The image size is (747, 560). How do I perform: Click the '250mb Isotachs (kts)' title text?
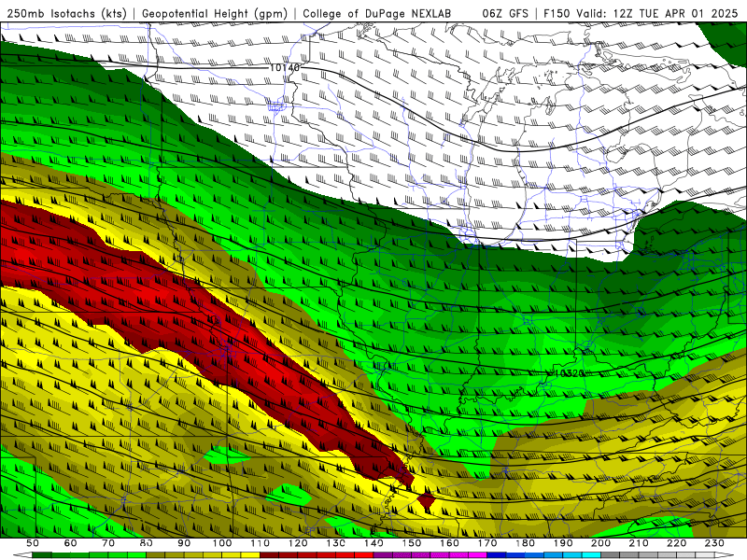(x=66, y=14)
